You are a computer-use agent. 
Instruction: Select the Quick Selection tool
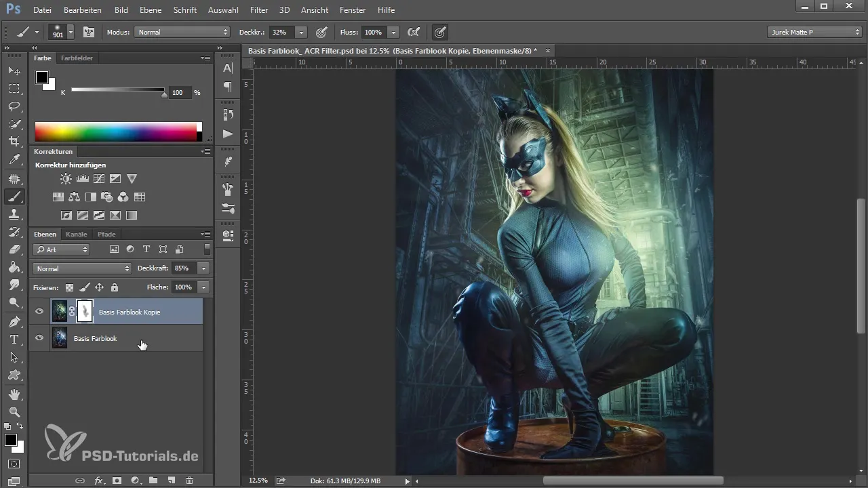click(14, 123)
